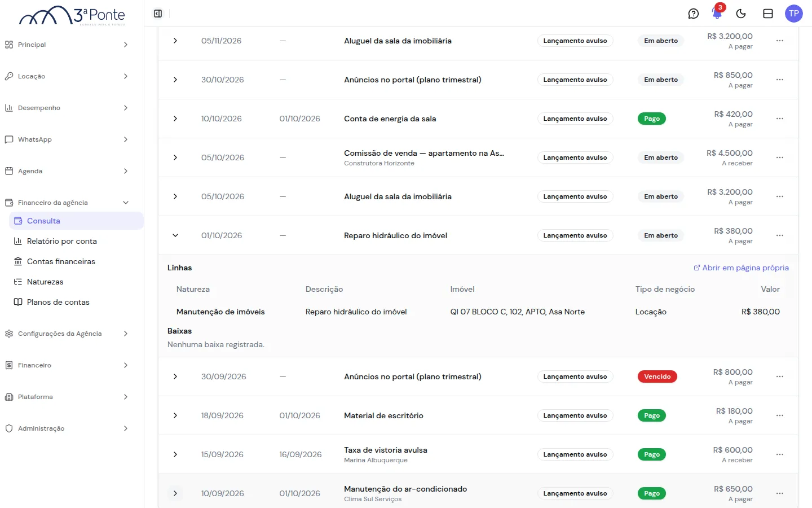Go to Contas financeiras
The width and height of the screenshot is (812, 508).
pos(76,261)
